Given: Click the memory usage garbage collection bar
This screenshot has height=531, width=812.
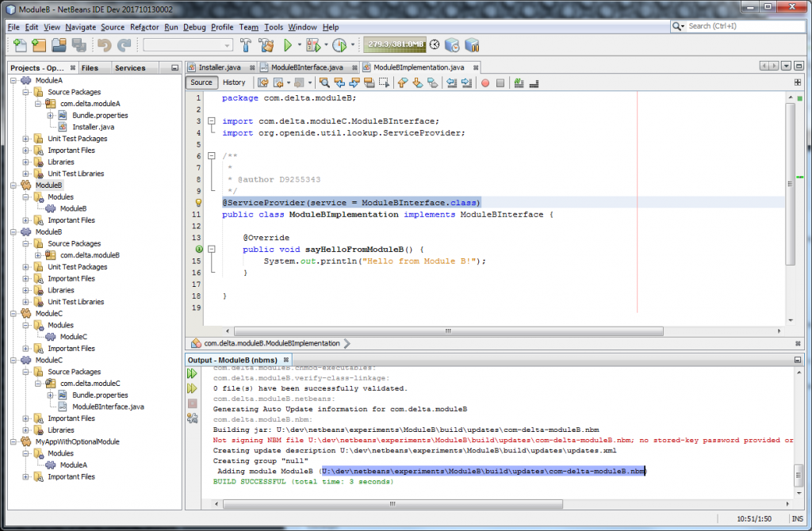Looking at the screenshot, I should tap(395, 44).
